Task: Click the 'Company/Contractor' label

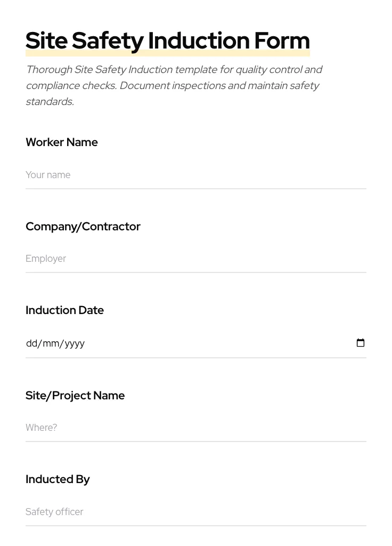Action: (x=83, y=226)
